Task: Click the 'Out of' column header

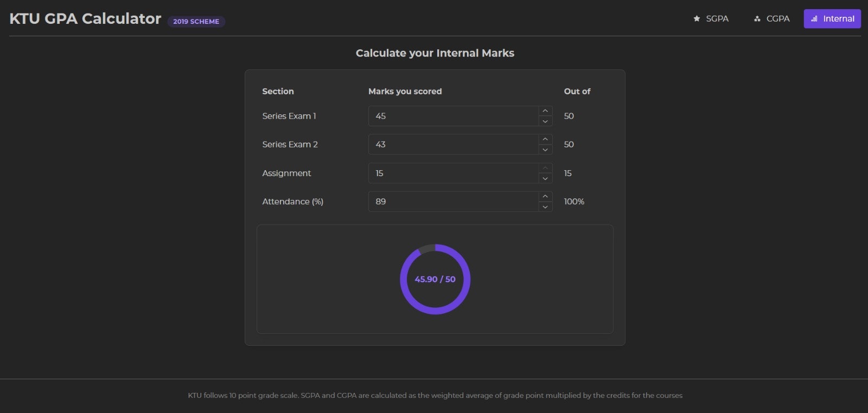Action: point(577,91)
